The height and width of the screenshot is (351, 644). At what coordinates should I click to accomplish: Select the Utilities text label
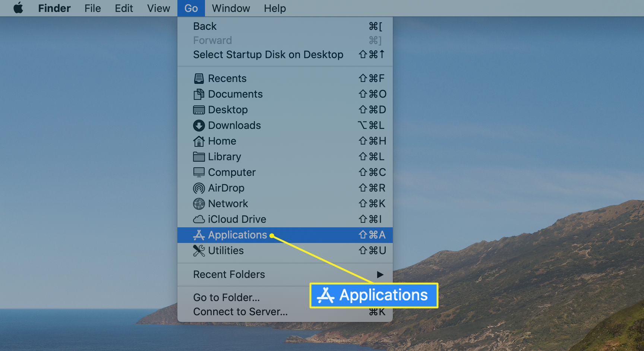(x=226, y=250)
